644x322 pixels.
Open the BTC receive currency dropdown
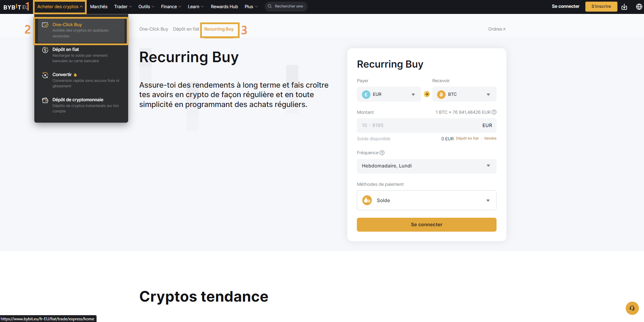pyautogui.click(x=488, y=94)
